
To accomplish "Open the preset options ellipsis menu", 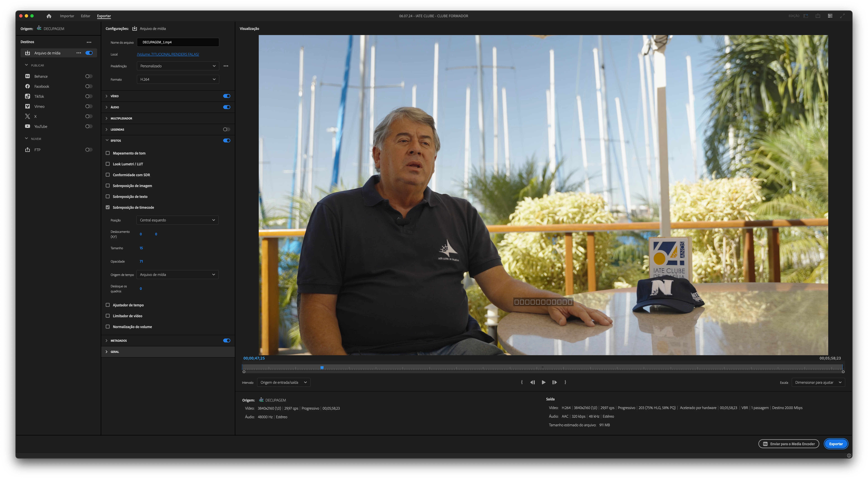I will pos(226,66).
